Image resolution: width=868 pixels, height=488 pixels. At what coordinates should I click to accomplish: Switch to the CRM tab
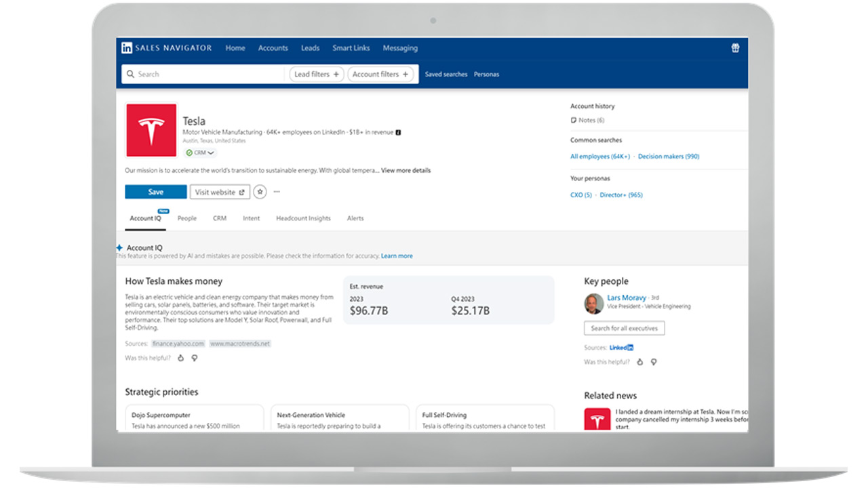(220, 218)
